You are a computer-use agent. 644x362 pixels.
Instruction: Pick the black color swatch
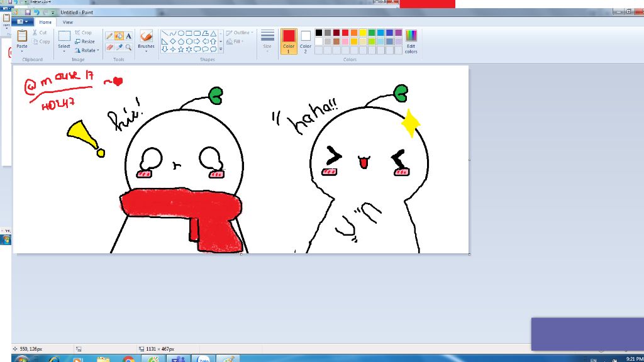click(319, 33)
